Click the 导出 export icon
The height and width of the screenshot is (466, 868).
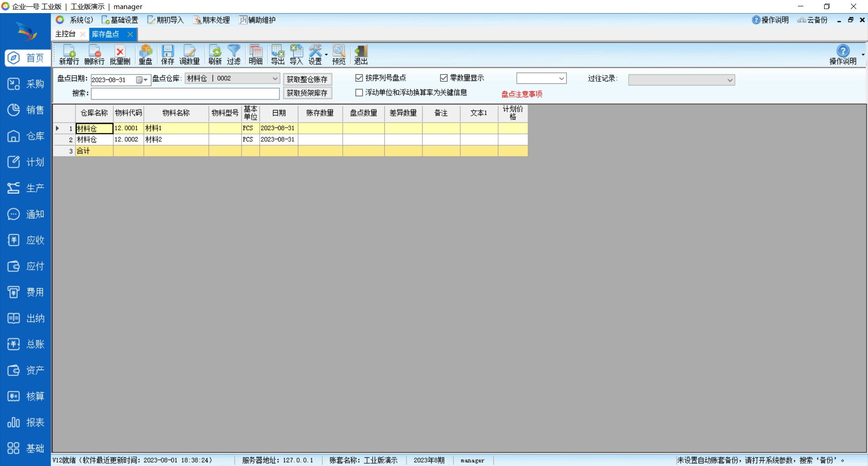click(278, 55)
